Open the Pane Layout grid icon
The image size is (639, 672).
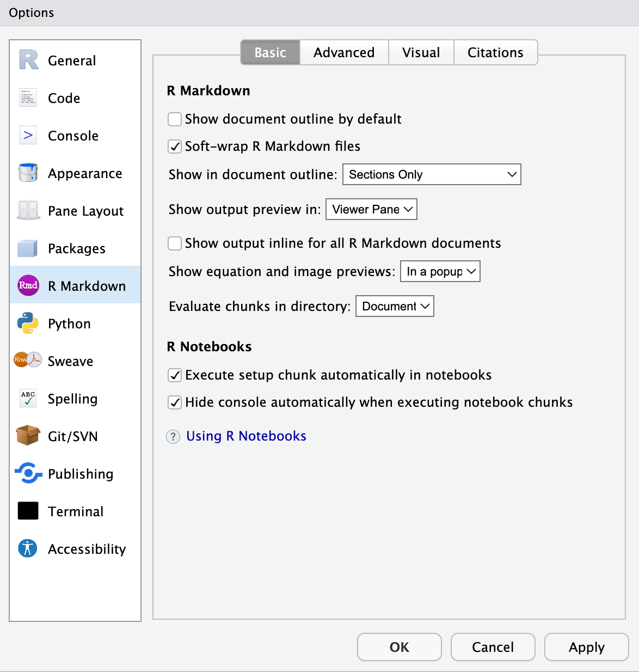coord(28,210)
